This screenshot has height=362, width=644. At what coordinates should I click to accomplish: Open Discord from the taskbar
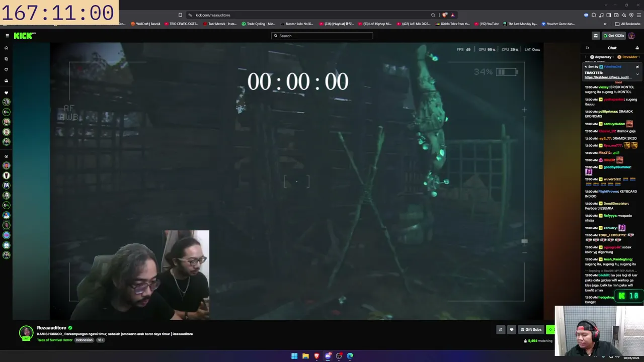click(x=328, y=356)
